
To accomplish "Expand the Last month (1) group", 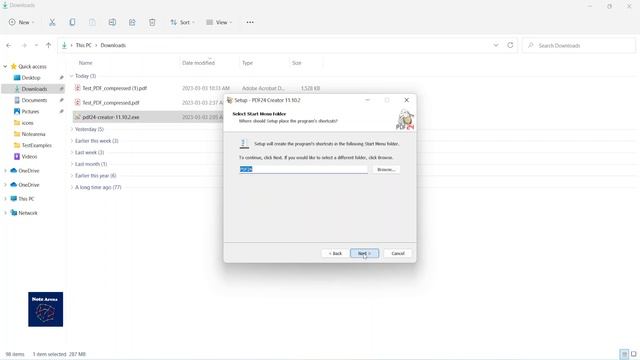I will pos(72,164).
